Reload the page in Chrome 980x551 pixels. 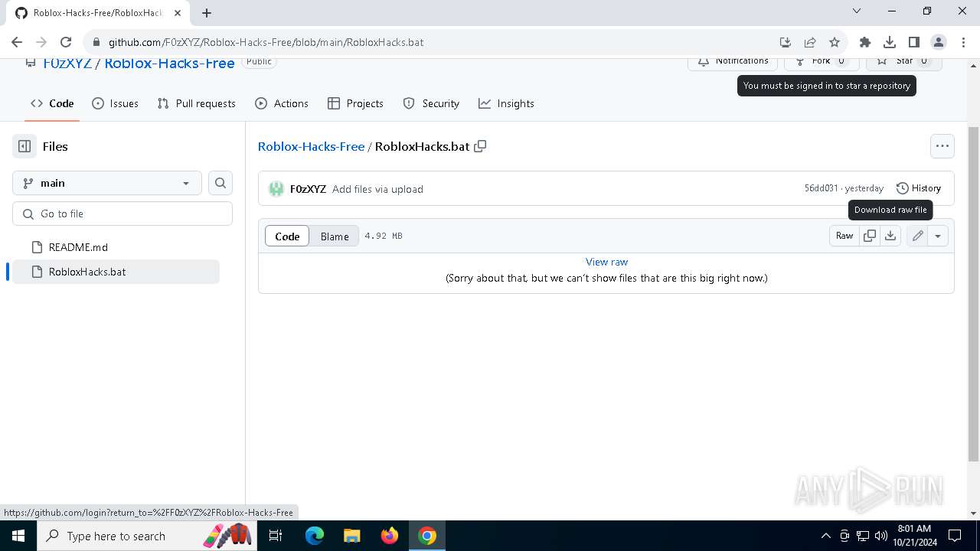(66, 42)
